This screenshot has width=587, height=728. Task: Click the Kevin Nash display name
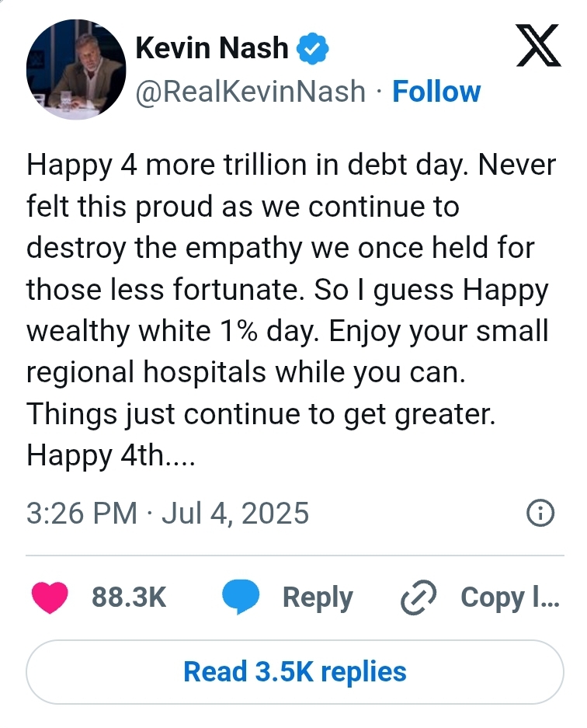click(211, 49)
